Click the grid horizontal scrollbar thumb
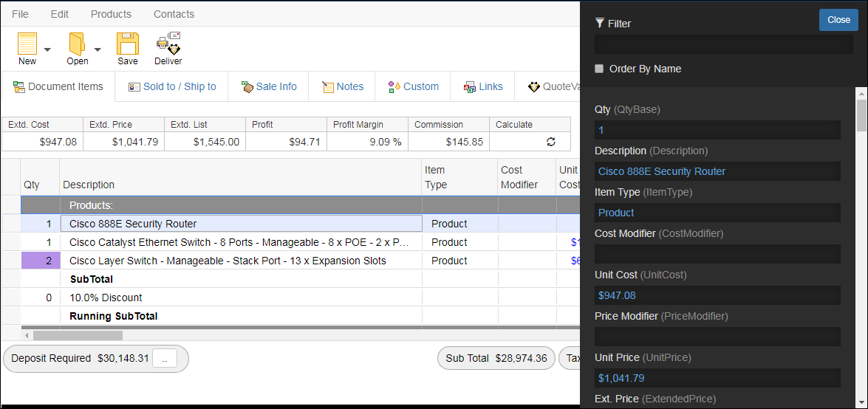The width and height of the screenshot is (868, 409). [78, 335]
